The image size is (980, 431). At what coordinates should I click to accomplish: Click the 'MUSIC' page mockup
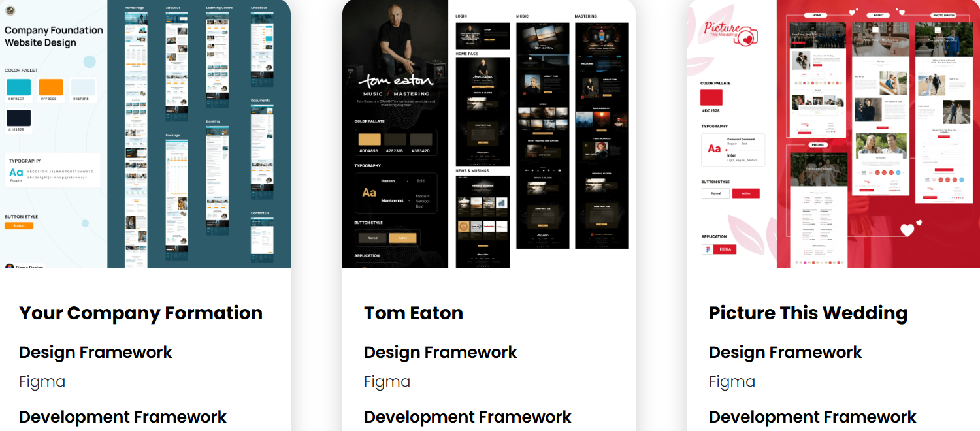(x=542, y=136)
